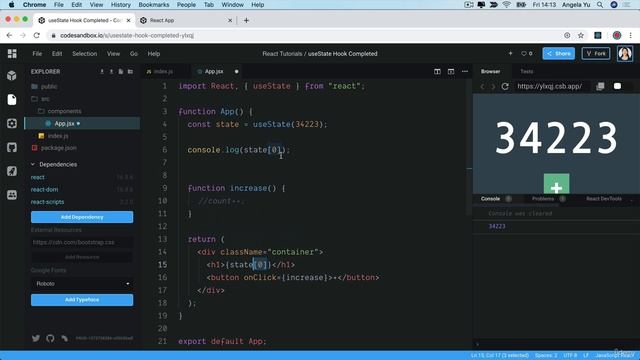The height and width of the screenshot is (360, 640).
Task: Click the Twitter icon in sidebar footer
Action: point(36,338)
